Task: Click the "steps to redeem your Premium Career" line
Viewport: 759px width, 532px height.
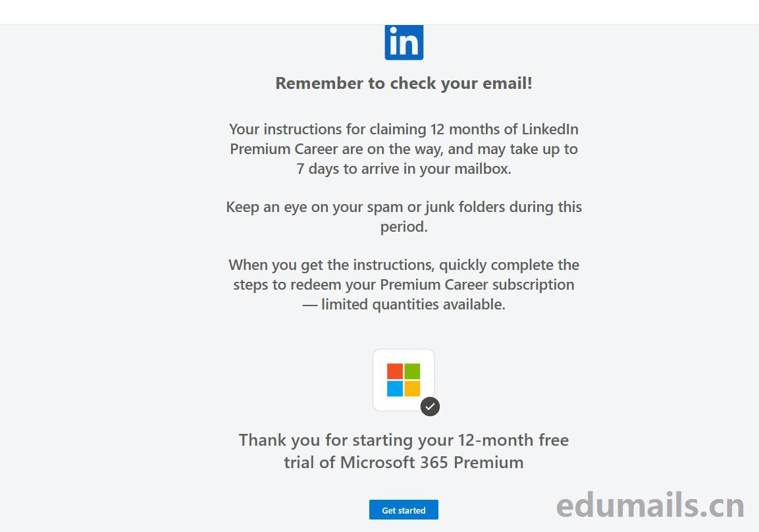Action: pyautogui.click(x=404, y=284)
